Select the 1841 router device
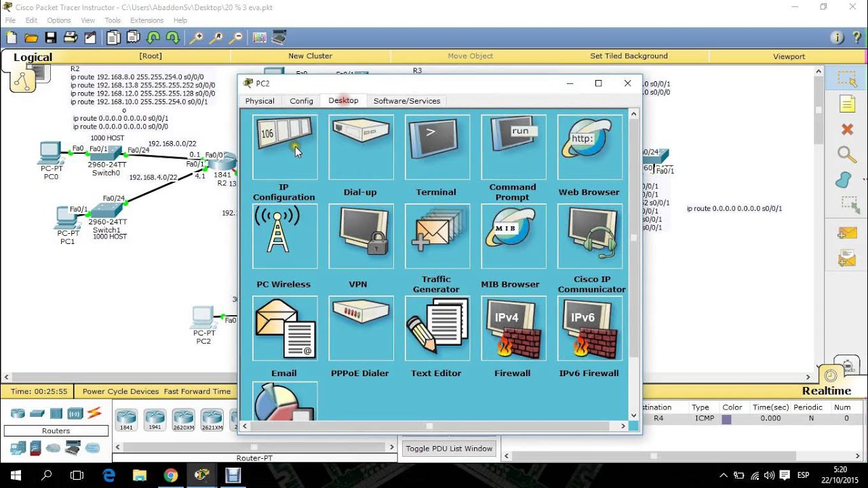868x488 pixels. tap(126, 420)
